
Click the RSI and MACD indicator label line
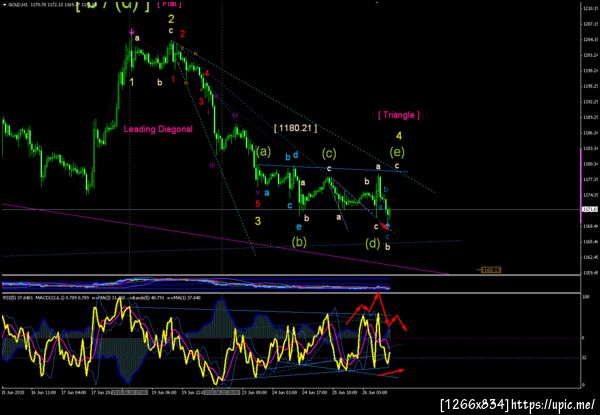point(101,297)
